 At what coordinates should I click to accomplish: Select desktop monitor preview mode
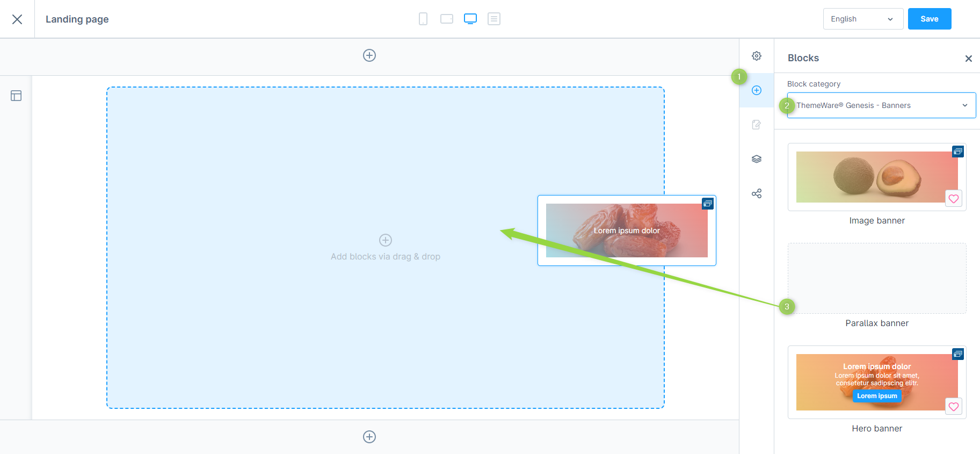point(470,19)
